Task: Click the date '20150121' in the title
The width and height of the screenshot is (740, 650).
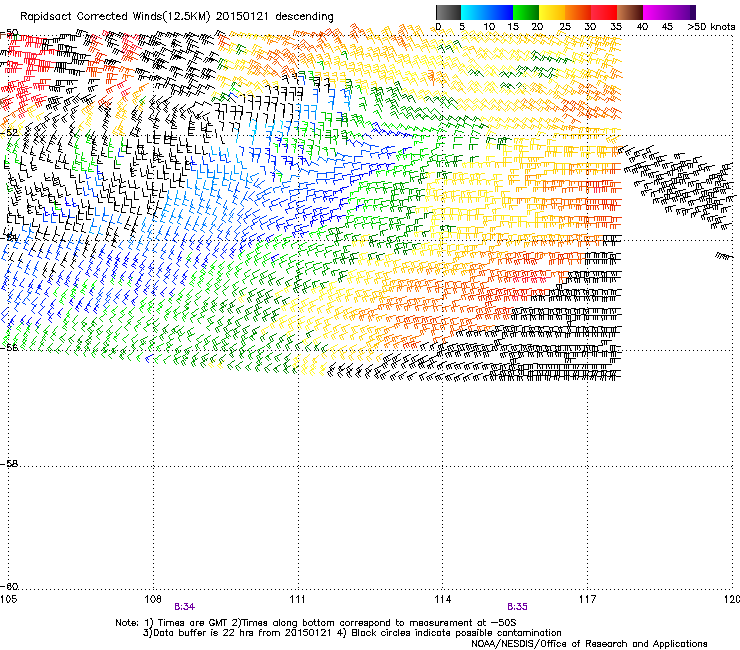Action: pyautogui.click(x=242, y=17)
